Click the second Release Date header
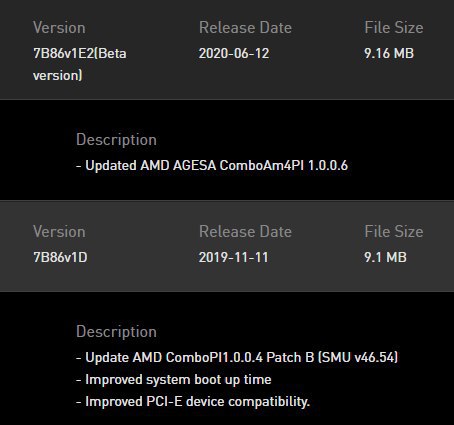454x425 pixels. (x=245, y=232)
